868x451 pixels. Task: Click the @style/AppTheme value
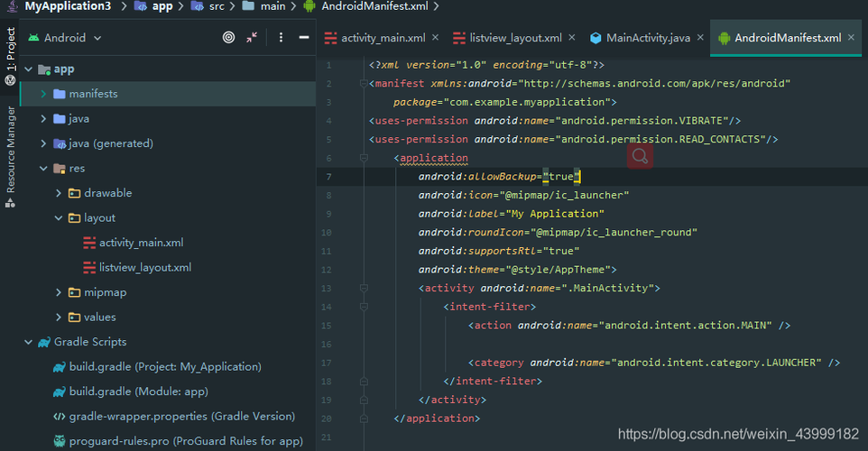click(558, 270)
